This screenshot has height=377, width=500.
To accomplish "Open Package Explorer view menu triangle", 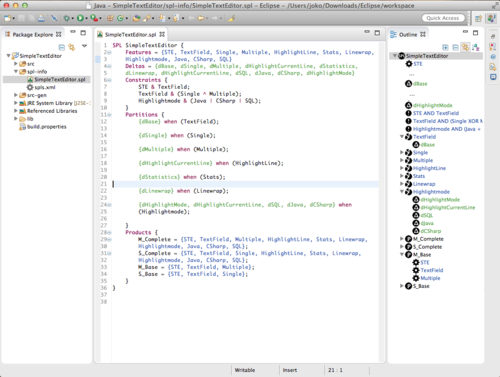I will (x=84, y=46).
